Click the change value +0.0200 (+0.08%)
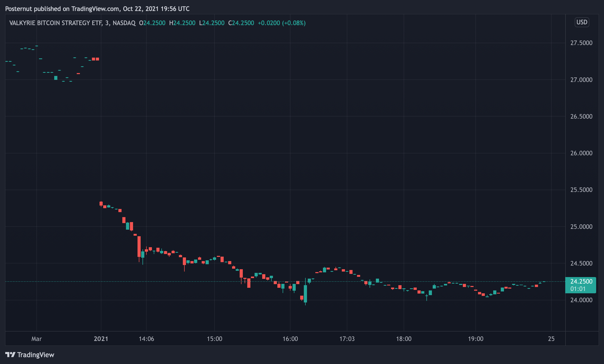604x364 pixels. click(282, 23)
